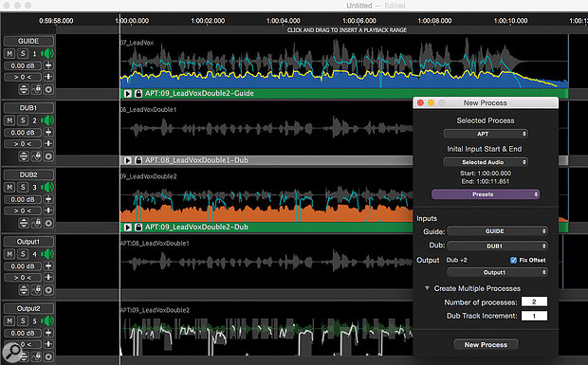Screen dimensions: 588x365
Task: Click the speaker icon on DUB2 track
Action: click(x=47, y=187)
